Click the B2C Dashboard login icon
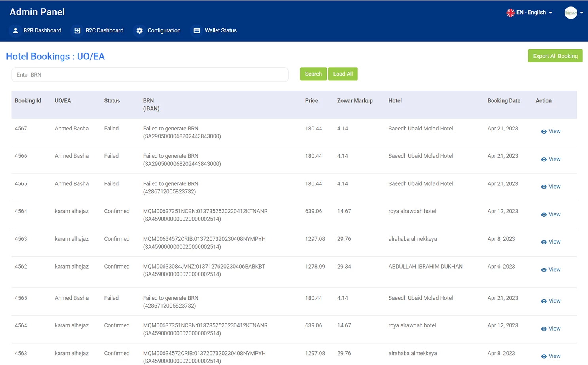588x365 pixels. (x=77, y=30)
